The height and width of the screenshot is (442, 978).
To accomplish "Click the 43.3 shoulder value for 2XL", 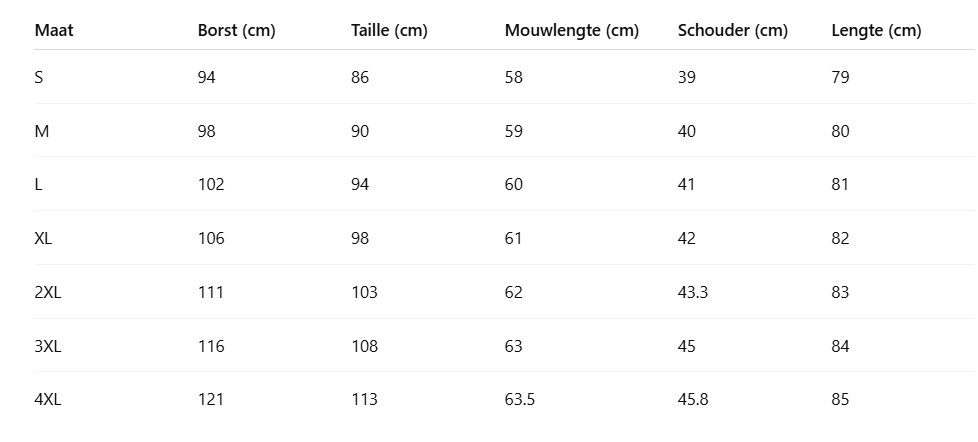I will [x=693, y=292].
